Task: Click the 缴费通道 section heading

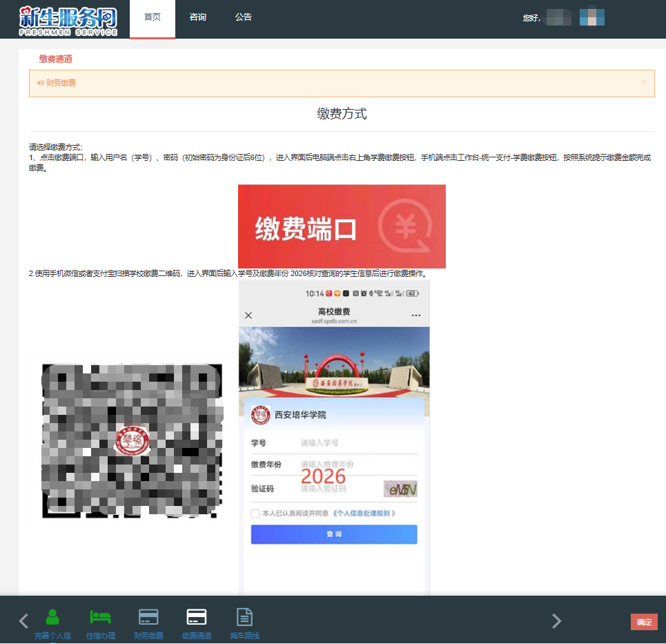Action: pyautogui.click(x=56, y=59)
